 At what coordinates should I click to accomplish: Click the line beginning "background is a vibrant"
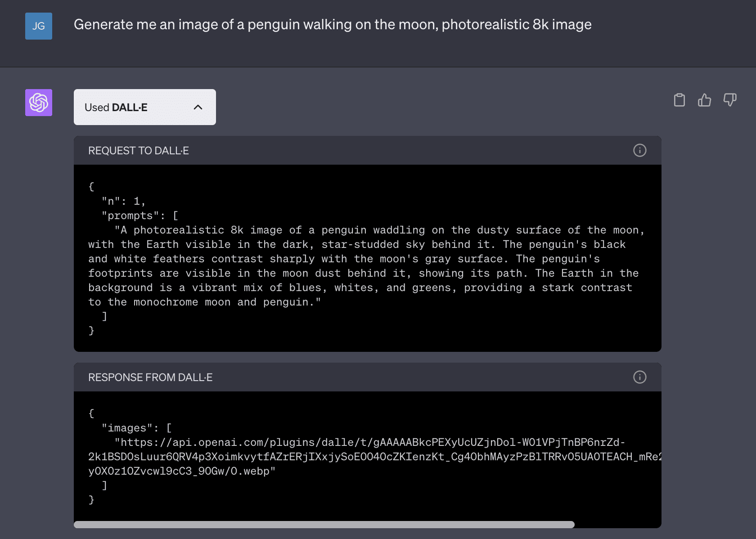360,287
